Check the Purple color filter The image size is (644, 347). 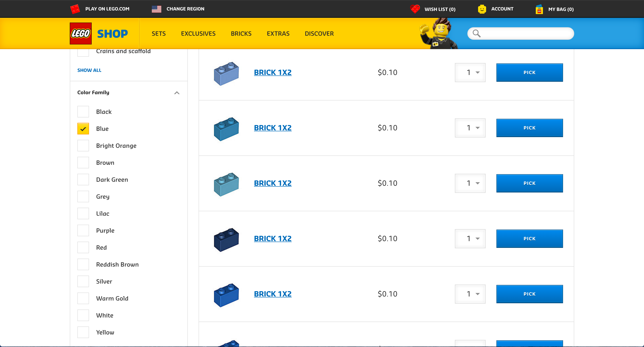coord(83,230)
